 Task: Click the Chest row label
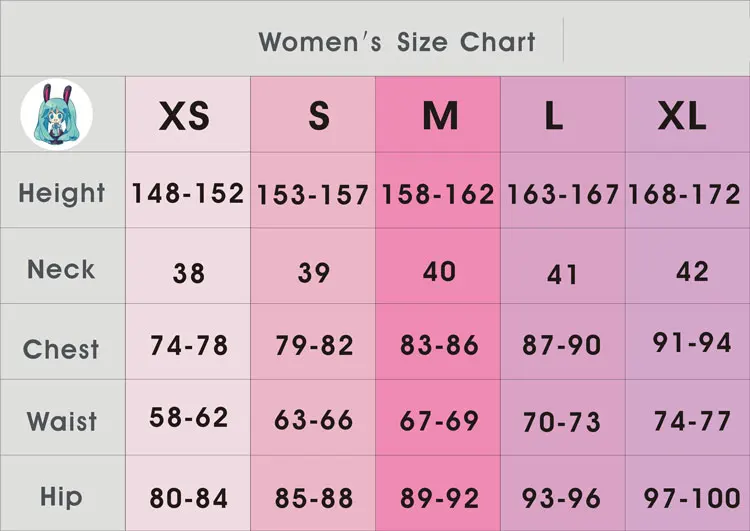61,349
